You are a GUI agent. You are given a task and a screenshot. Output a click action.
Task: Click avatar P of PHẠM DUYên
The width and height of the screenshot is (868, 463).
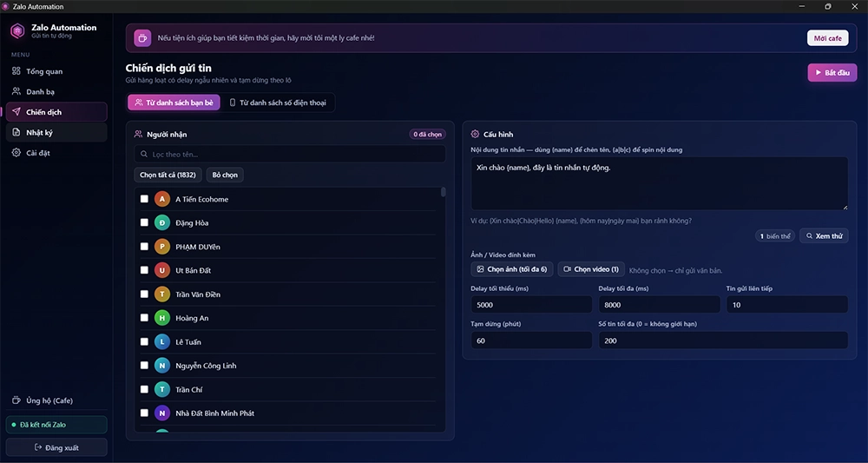pos(162,247)
